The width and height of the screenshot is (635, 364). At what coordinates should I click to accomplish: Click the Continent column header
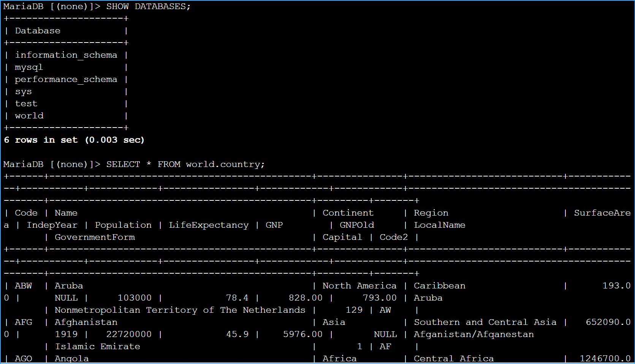coord(348,213)
